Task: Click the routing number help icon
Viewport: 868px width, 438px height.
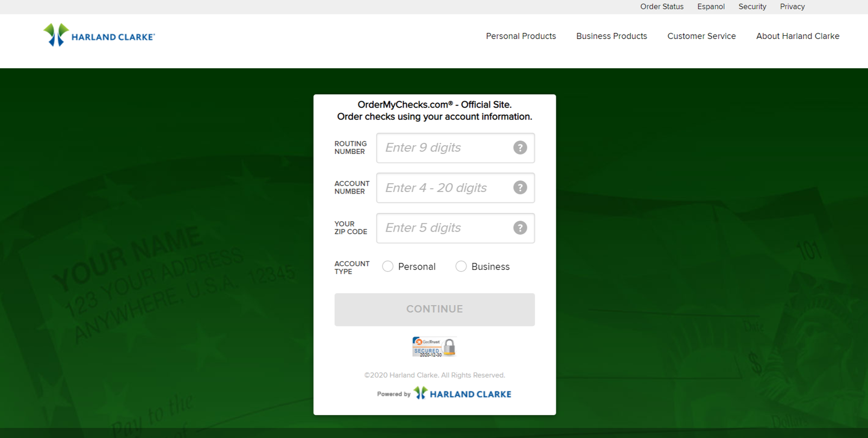Action: pyautogui.click(x=520, y=148)
